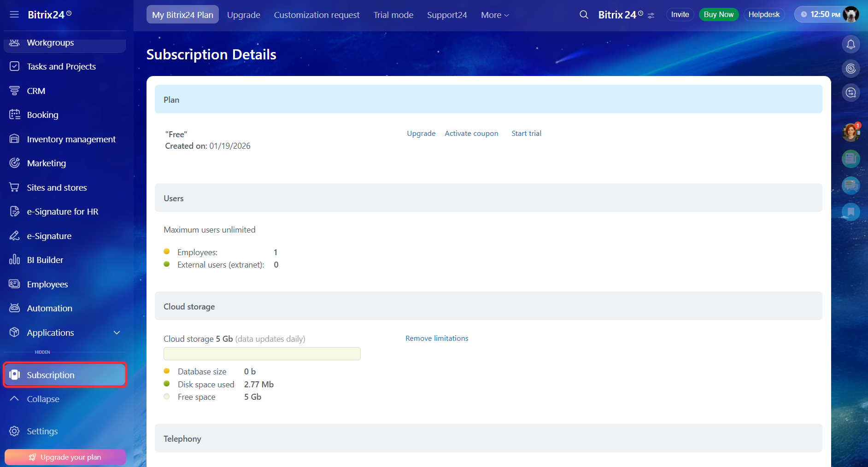
Task: Expand the Applications sidebar chevron
Action: coord(117,333)
